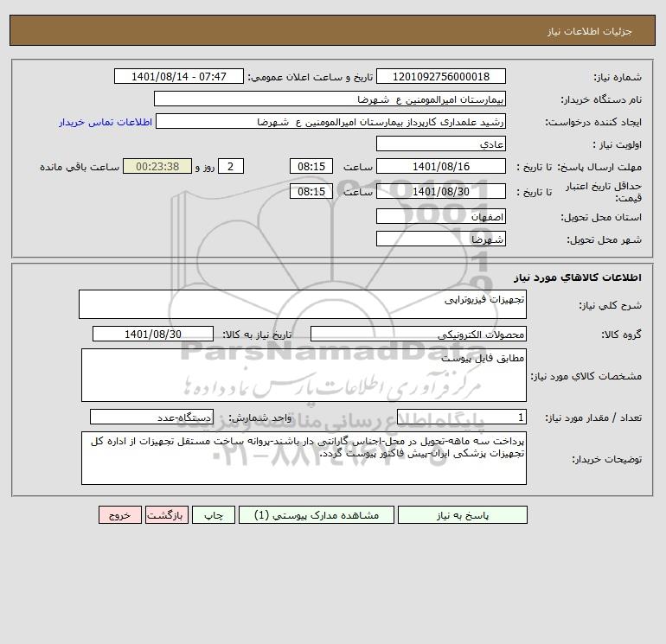Click the واحد شمارش label

pyautogui.click(x=260, y=418)
